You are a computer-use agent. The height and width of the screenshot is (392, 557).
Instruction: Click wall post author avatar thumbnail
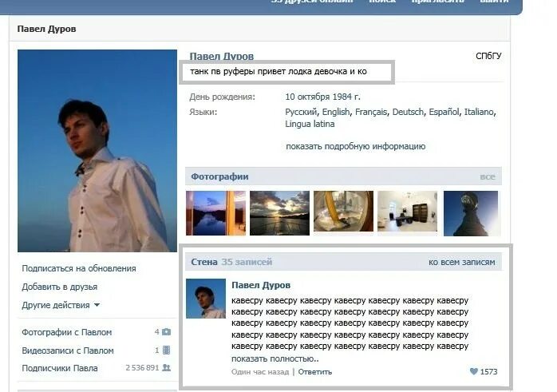[x=206, y=299]
